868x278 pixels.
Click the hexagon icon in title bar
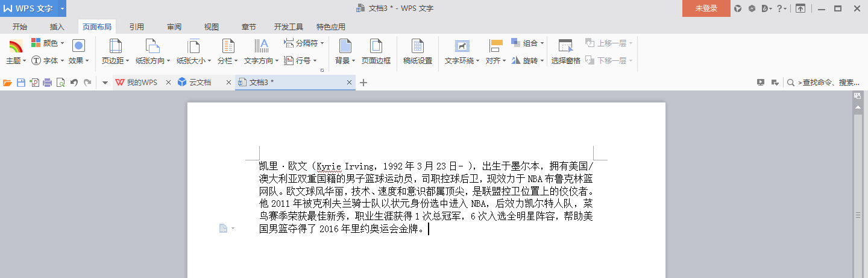coord(752,8)
